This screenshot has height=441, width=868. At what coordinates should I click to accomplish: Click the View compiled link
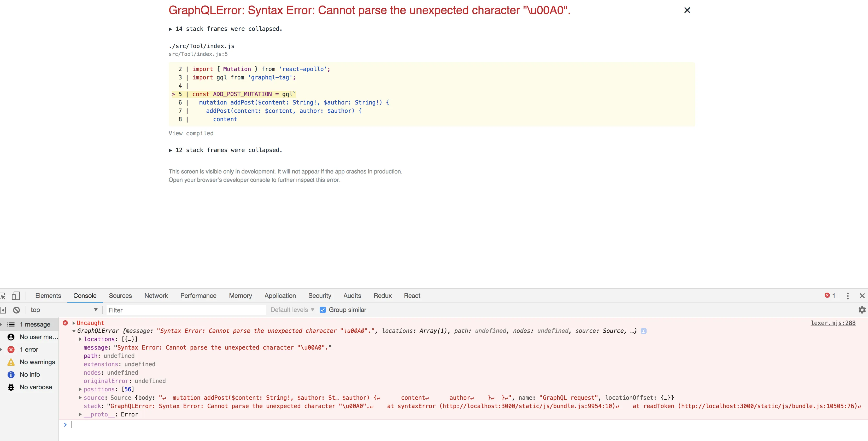(191, 133)
